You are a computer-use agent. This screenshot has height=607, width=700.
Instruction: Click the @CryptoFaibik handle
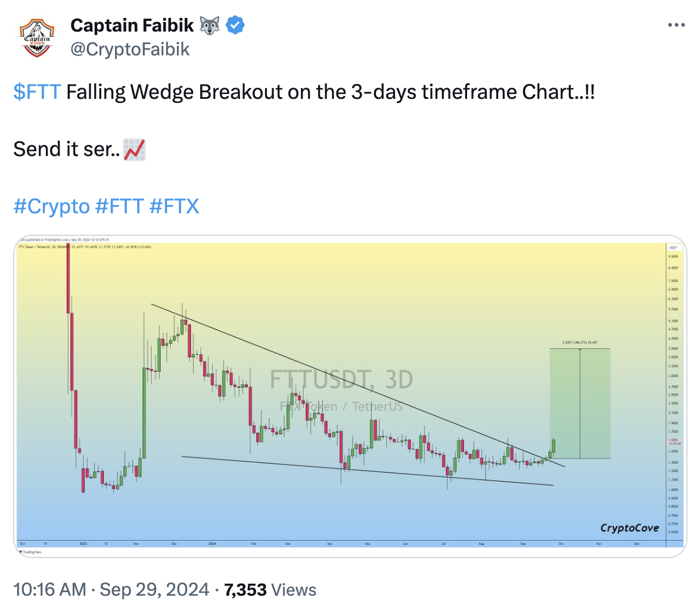click(x=130, y=49)
